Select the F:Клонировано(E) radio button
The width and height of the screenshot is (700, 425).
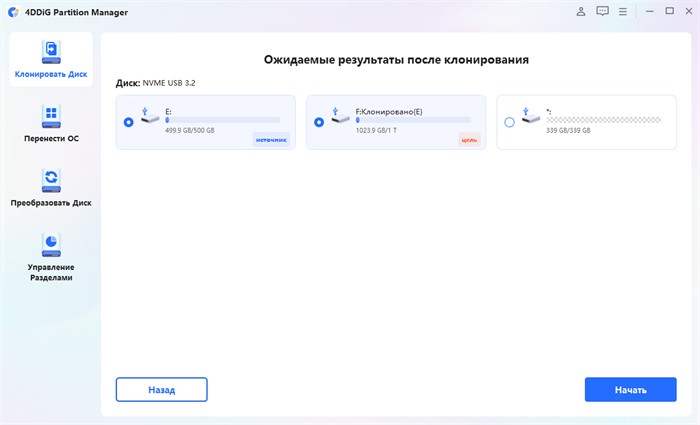[318, 122]
